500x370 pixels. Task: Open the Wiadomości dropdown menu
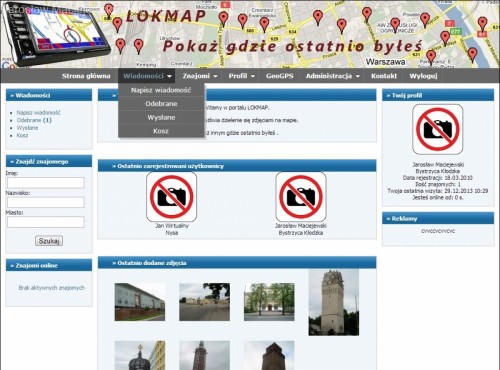(147, 76)
